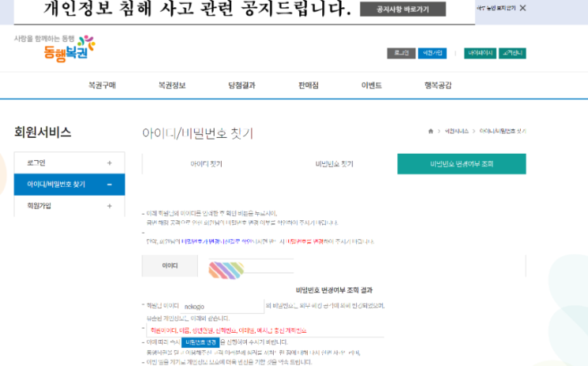The height and width of the screenshot is (366, 588).
Task: Open the 복권구매 navigation menu
Action: [x=102, y=86]
